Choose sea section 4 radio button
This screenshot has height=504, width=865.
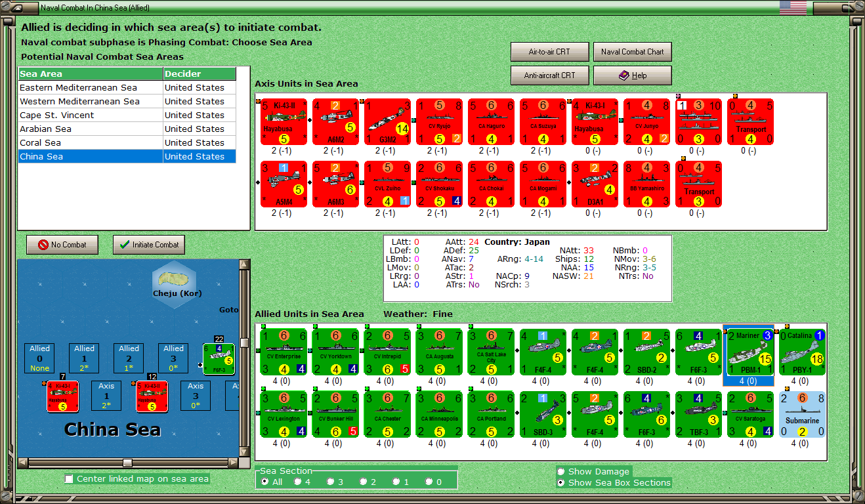pos(297,482)
